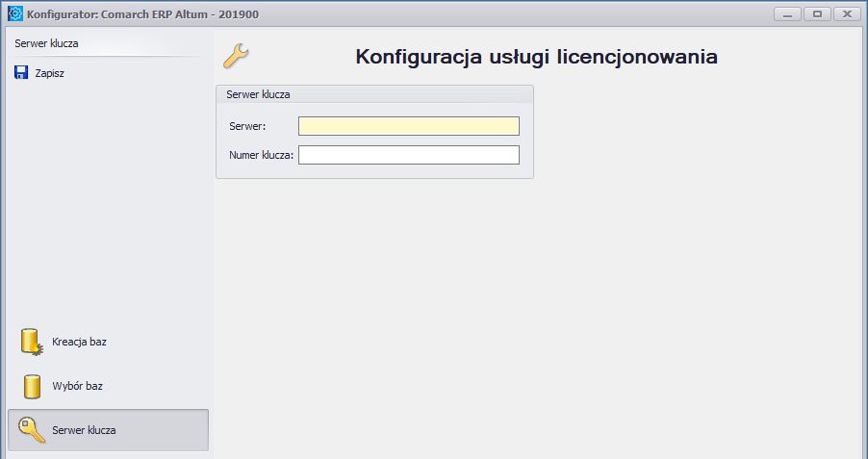Minimize the Konfigurator window
The height and width of the screenshot is (459, 868).
click(787, 13)
